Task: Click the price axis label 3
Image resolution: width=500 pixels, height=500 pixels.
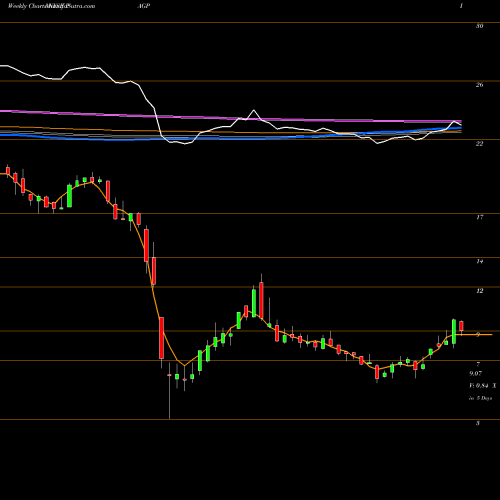Action: click(x=478, y=423)
